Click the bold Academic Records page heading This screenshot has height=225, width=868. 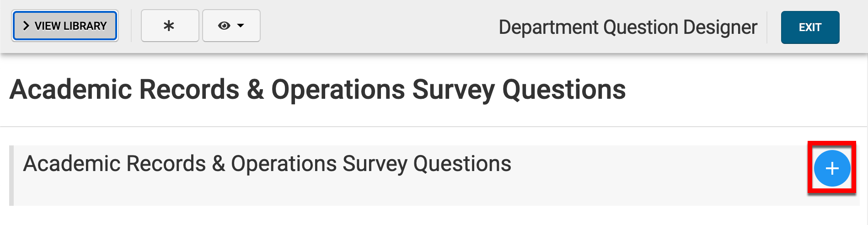317,89
